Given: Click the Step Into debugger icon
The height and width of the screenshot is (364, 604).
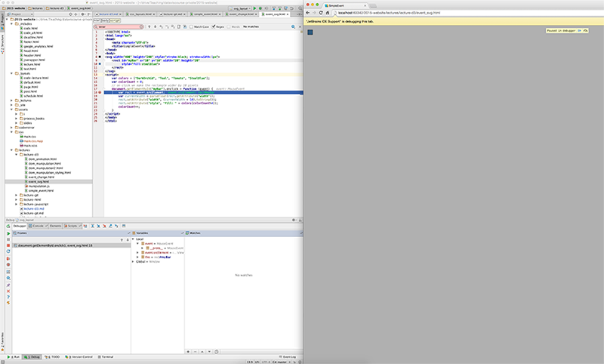Looking at the screenshot, I should [98, 226].
